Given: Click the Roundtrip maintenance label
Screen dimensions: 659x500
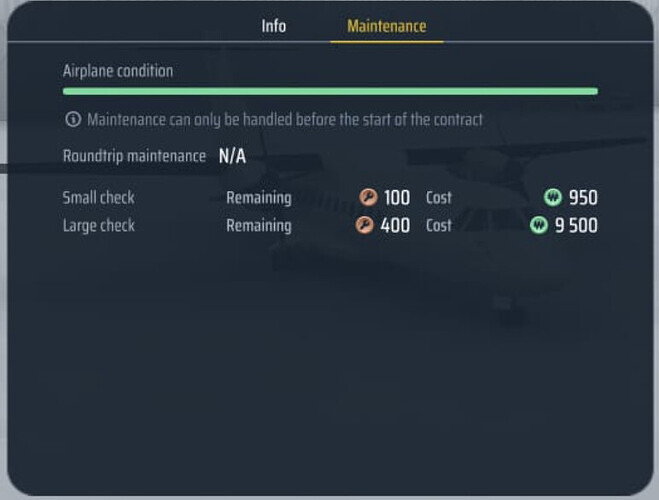Looking at the screenshot, I should (x=134, y=156).
